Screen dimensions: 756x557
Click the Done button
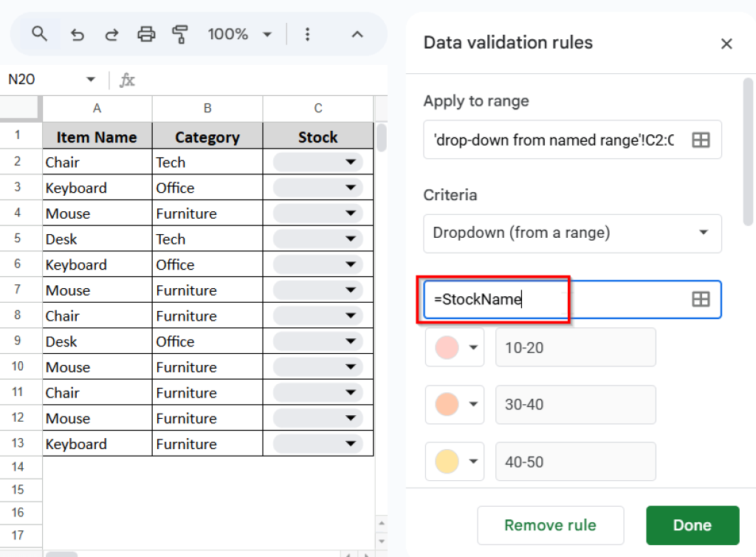[x=692, y=525]
